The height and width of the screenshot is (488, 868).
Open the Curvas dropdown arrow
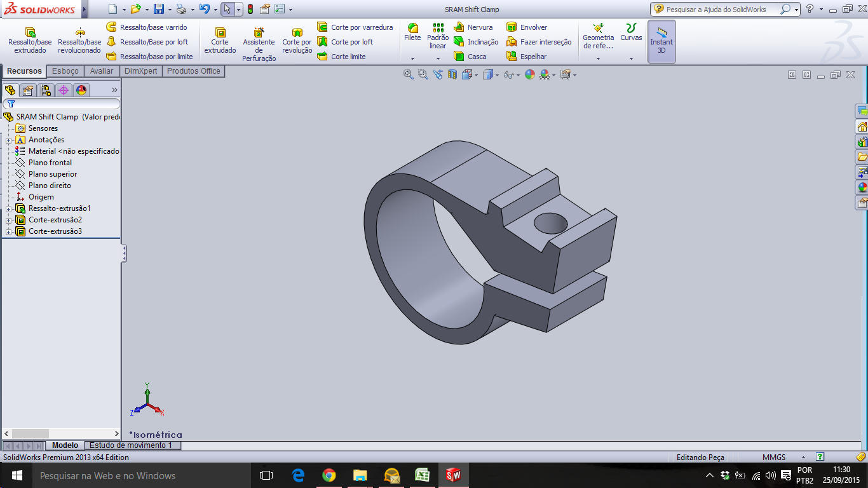[x=631, y=58]
